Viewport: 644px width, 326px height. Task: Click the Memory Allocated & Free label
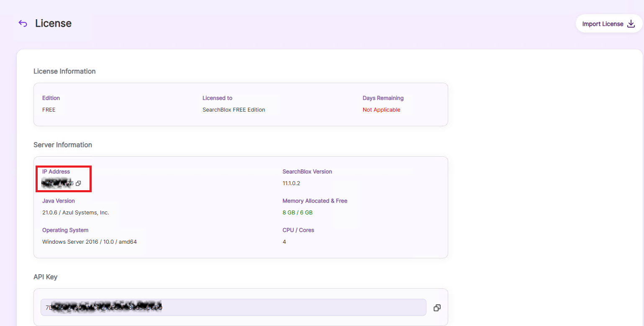point(315,201)
